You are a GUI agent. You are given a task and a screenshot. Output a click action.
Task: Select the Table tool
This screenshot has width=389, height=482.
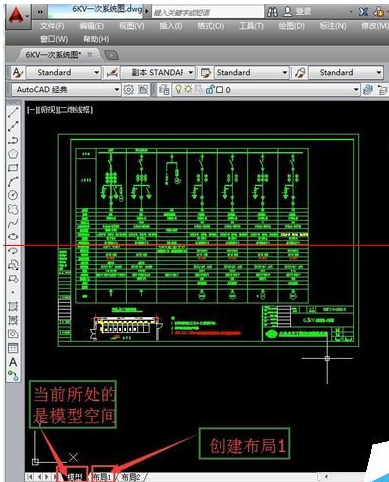pos(13,348)
